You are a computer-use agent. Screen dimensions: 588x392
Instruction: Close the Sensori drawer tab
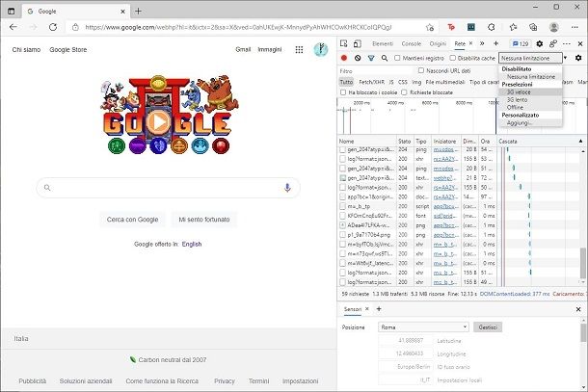point(367,309)
